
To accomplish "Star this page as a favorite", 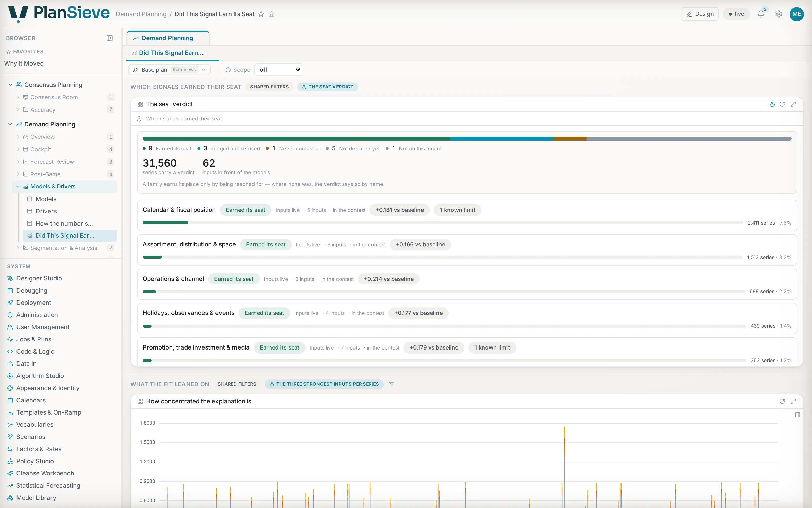I will coord(261,14).
